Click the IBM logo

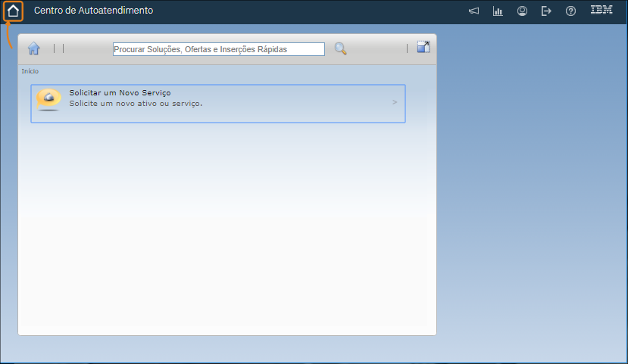click(x=601, y=11)
